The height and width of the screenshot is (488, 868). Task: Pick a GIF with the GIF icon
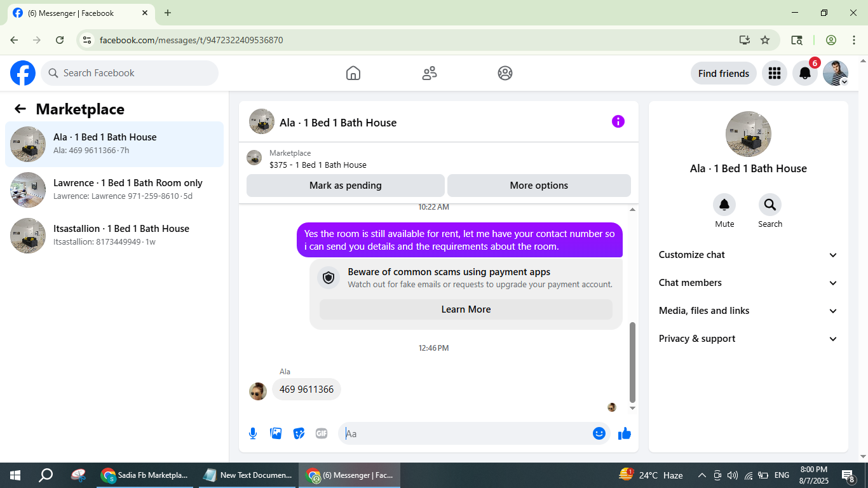pos(322,433)
